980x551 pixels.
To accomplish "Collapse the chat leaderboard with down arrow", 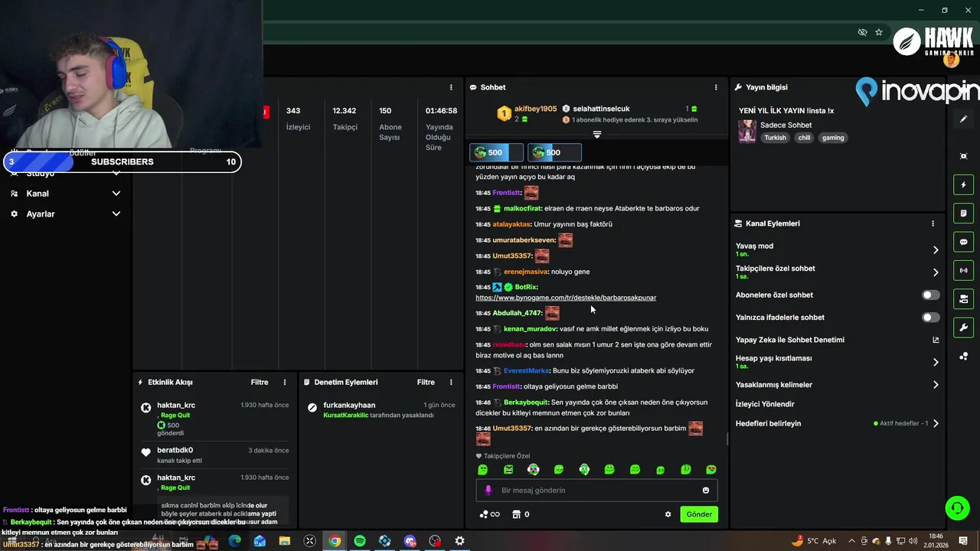I will (597, 134).
